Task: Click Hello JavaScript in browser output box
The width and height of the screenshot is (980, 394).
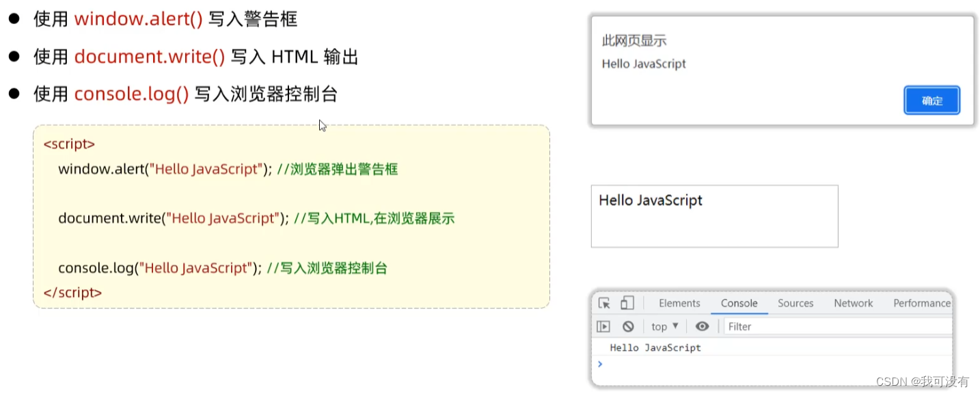Action: tap(651, 200)
